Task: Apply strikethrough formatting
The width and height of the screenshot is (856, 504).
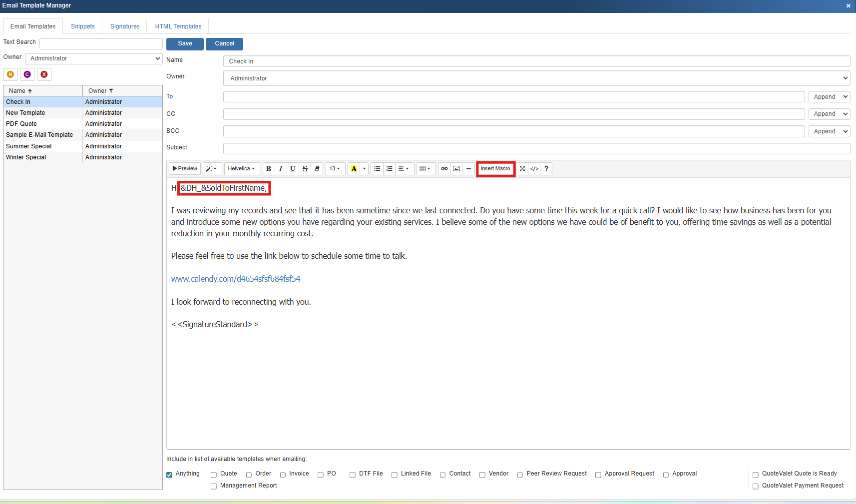Action: pyautogui.click(x=305, y=169)
